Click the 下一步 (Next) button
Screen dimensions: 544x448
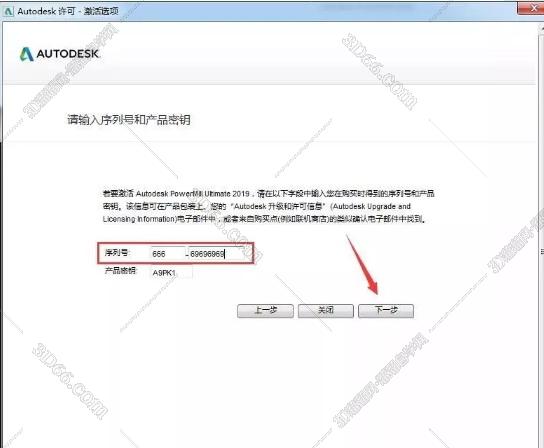tap(386, 311)
